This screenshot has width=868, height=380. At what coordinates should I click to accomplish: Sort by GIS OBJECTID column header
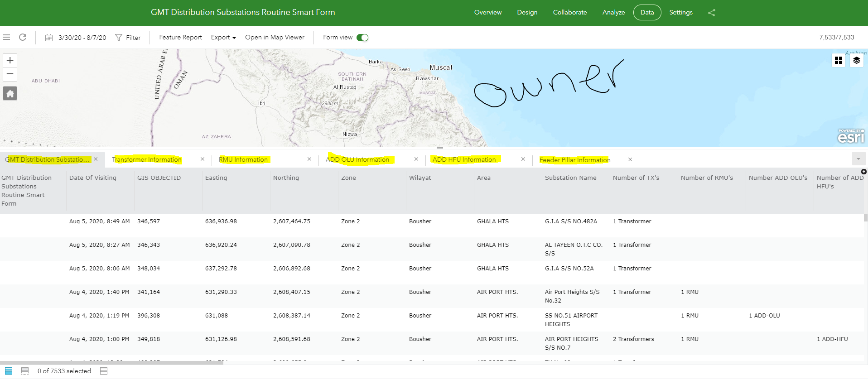click(x=159, y=178)
